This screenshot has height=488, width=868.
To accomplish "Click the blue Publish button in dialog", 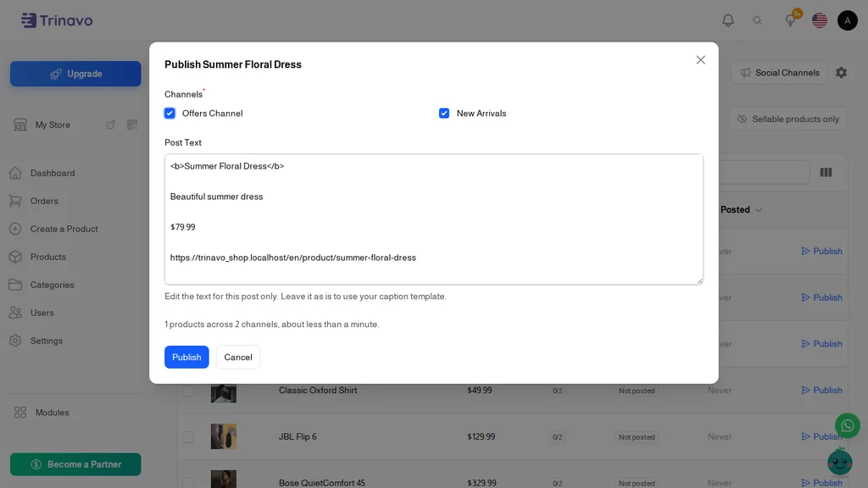I will pos(186,357).
